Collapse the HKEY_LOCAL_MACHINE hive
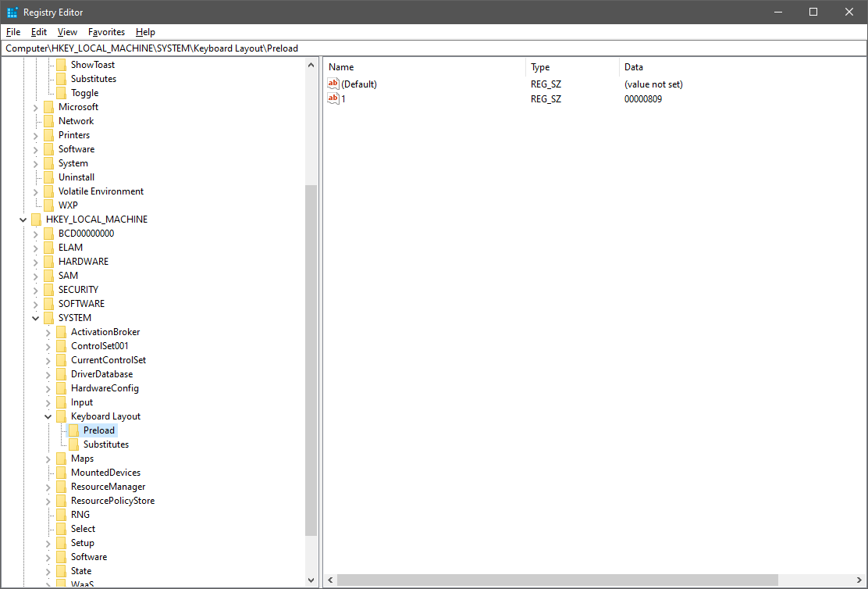Image resolution: width=868 pixels, height=589 pixels. 23,220
